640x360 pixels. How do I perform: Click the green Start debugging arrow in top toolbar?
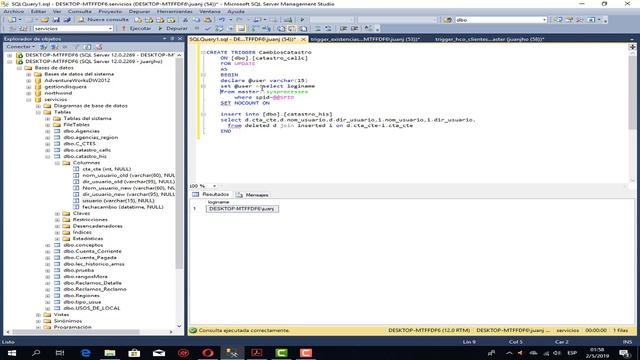pyautogui.click(x=302, y=20)
